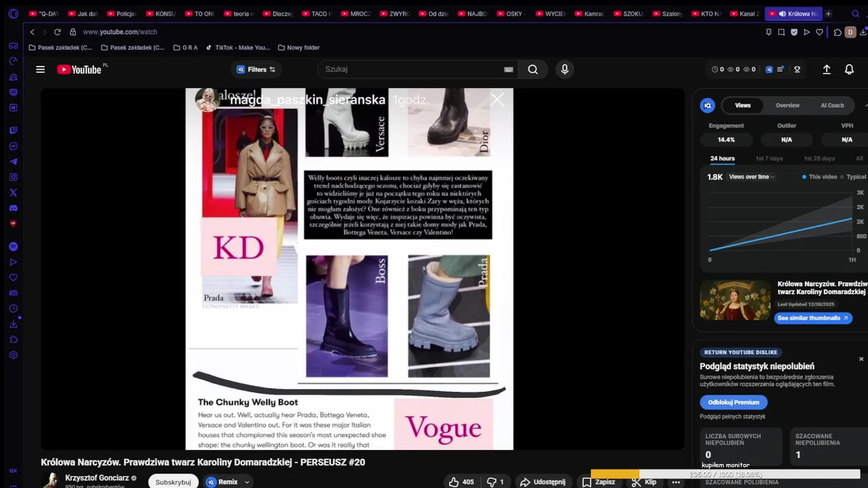
Task: Open the TikTok - Make You bookmark
Action: [237, 47]
